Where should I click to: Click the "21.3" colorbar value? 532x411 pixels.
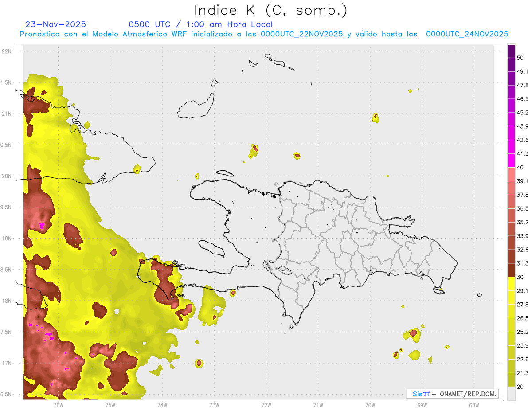pyautogui.click(x=523, y=373)
